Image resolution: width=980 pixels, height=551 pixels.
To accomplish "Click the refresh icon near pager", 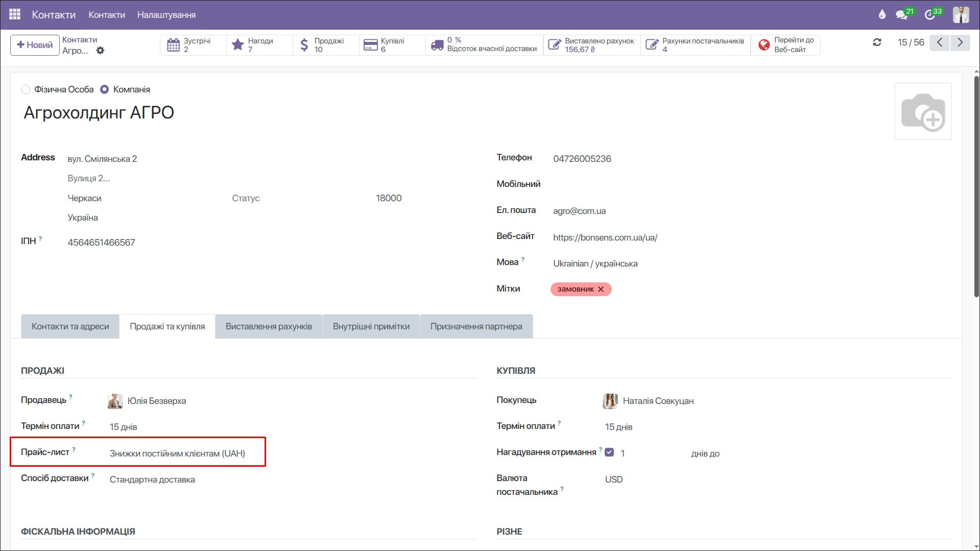I will pyautogui.click(x=877, y=42).
